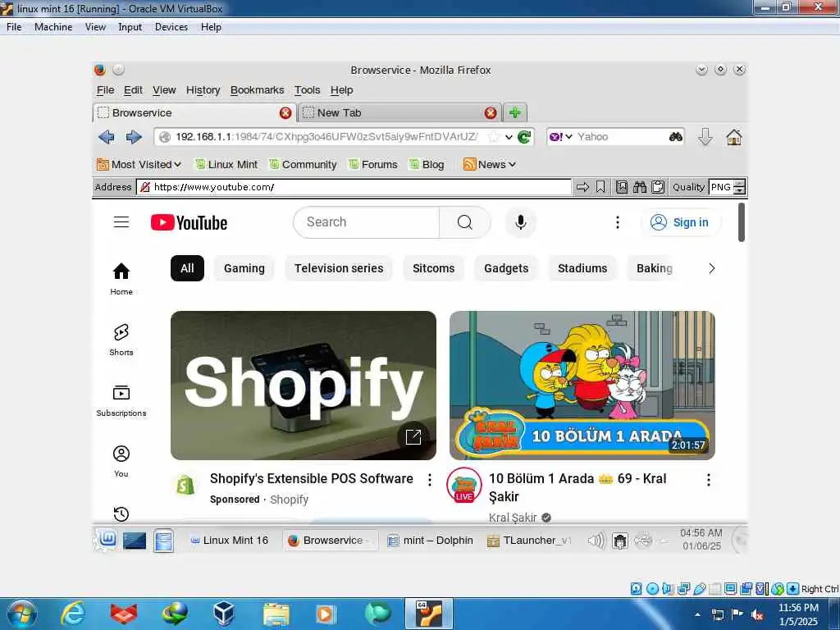Click the YouTube logo

(189, 222)
